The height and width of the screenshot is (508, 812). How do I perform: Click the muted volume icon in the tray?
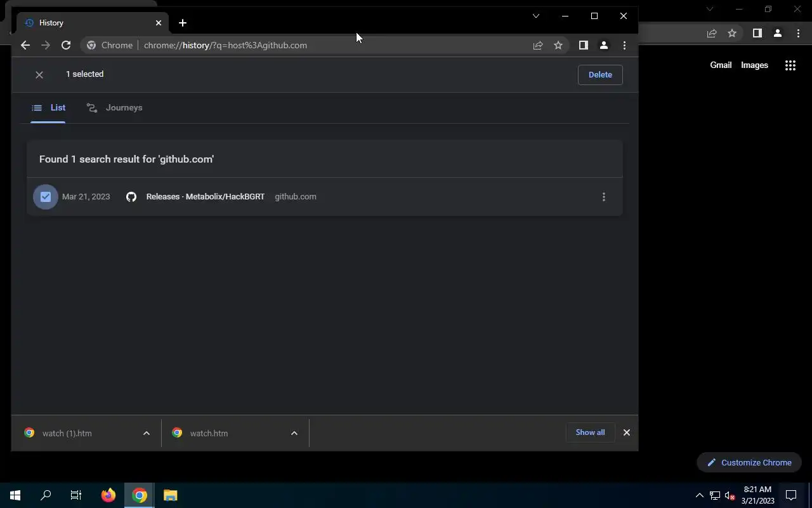[730, 496]
